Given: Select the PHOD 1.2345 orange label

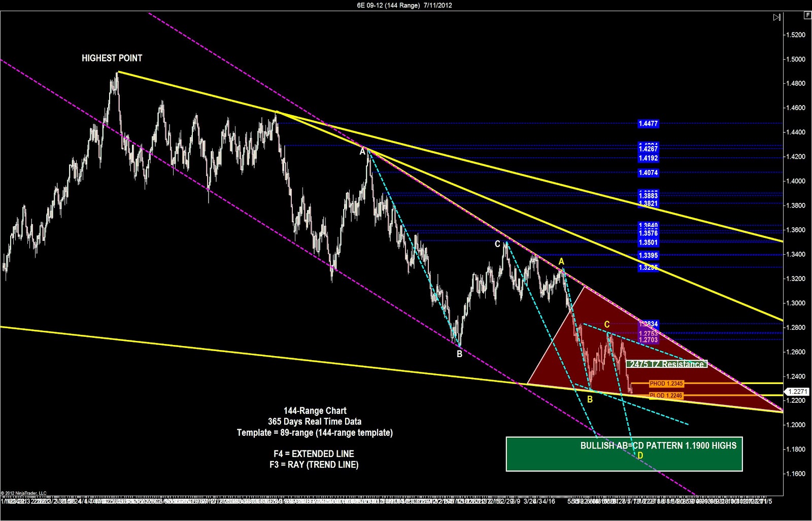Looking at the screenshot, I should 666,384.
